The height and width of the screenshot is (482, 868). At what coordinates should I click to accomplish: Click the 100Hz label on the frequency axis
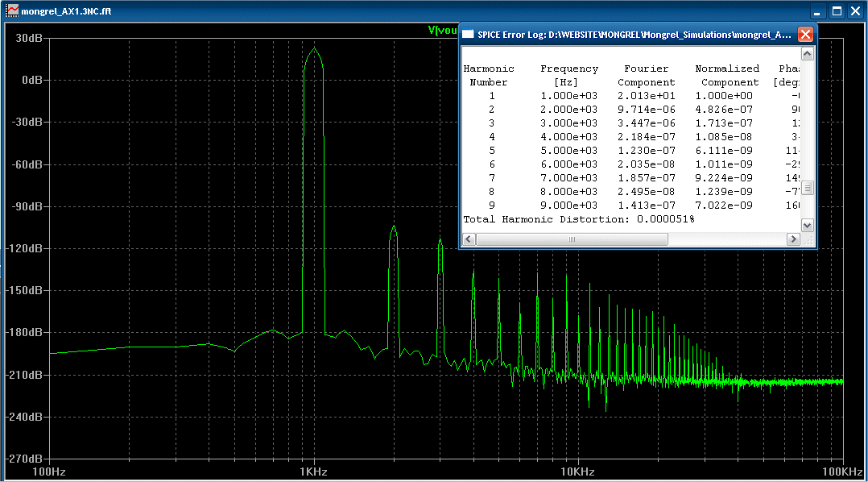click(x=49, y=472)
